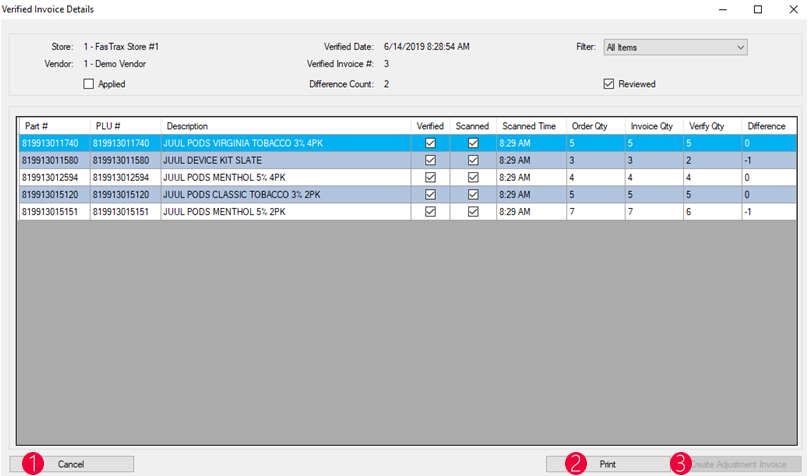Click Scanned Time for JUUL PODS CLASSIC TOBACCO row
Image resolution: width=810 pixels, height=476 pixels.
tap(531, 194)
